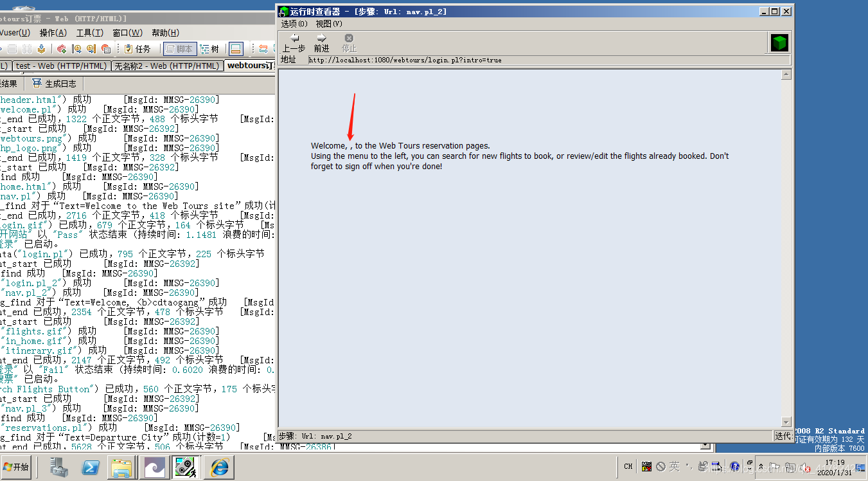
Task: Click the output log scroll-down arrow
Action: (705, 445)
